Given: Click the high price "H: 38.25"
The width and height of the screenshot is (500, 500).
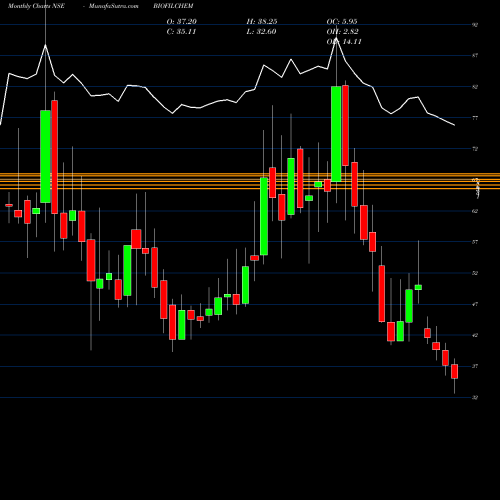Looking at the screenshot, I should [262, 22].
